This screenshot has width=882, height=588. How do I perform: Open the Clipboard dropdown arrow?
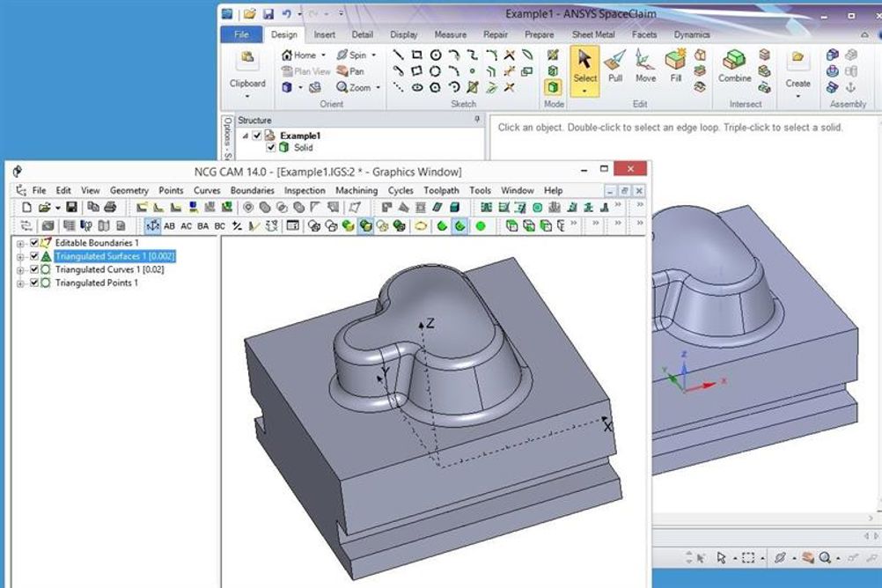coord(247,96)
